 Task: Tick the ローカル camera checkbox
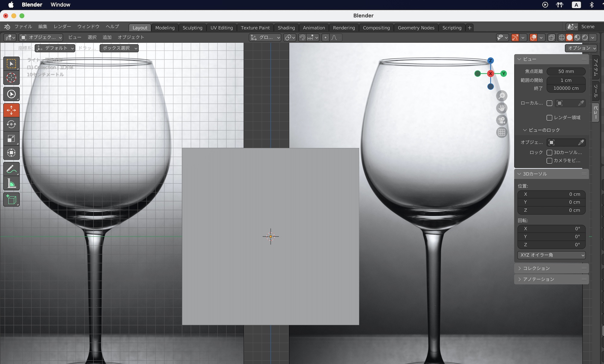click(x=549, y=103)
